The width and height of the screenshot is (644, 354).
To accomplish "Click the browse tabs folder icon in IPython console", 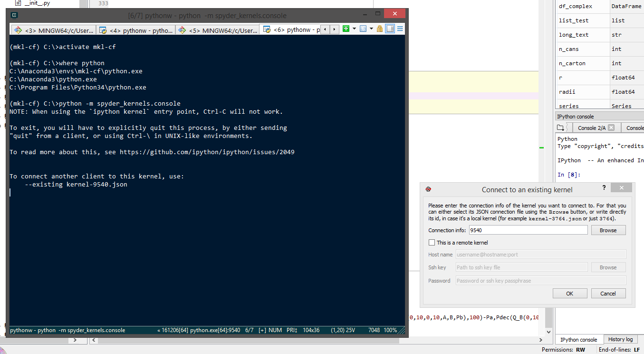I will click(x=561, y=128).
